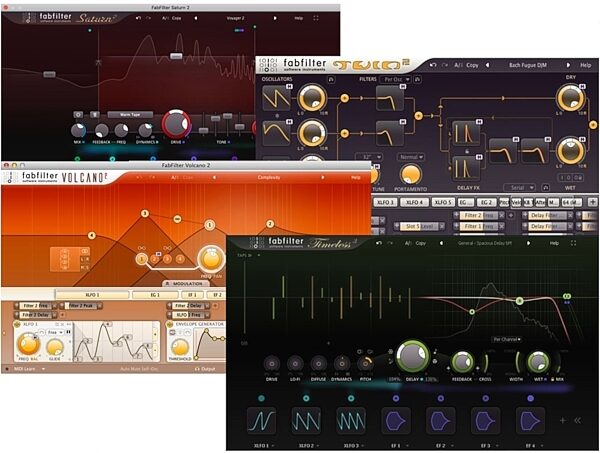Open Help menu in Saturn 2
The image size is (600, 453).
click(298, 18)
